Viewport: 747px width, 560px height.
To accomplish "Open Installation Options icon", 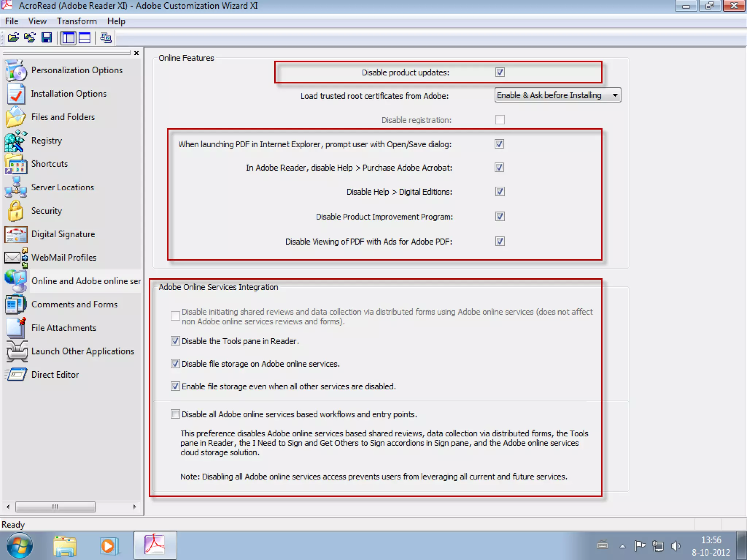I will 16,94.
